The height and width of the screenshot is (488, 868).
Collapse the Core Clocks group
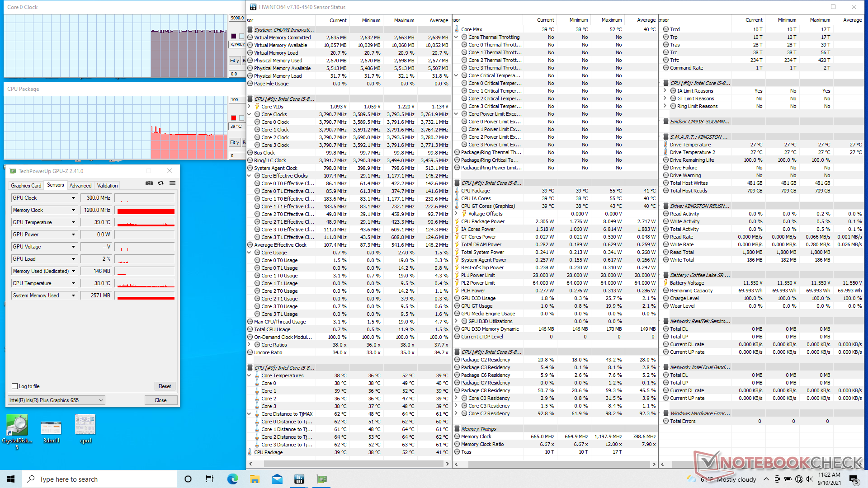point(249,114)
